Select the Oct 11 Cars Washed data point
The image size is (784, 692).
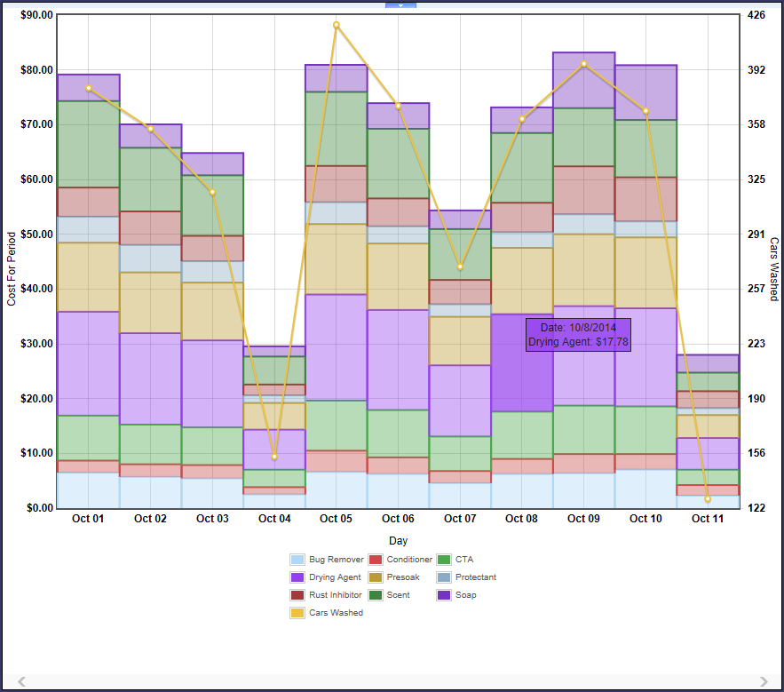click(x=708, y=499)
